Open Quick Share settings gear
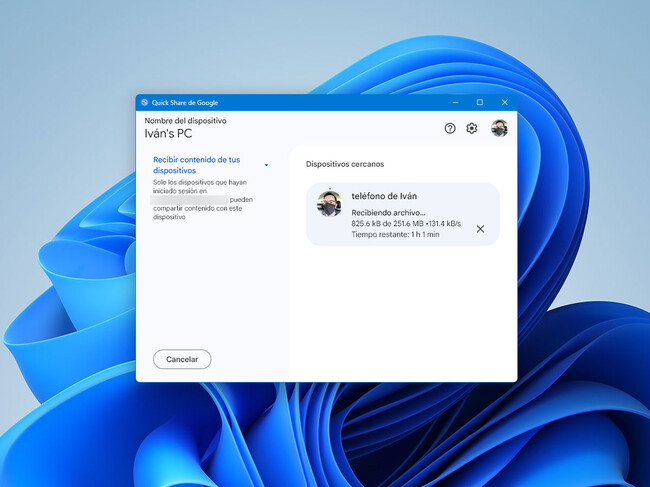The image size is (650, 487). pyautogui.click(x=471, y=128)
